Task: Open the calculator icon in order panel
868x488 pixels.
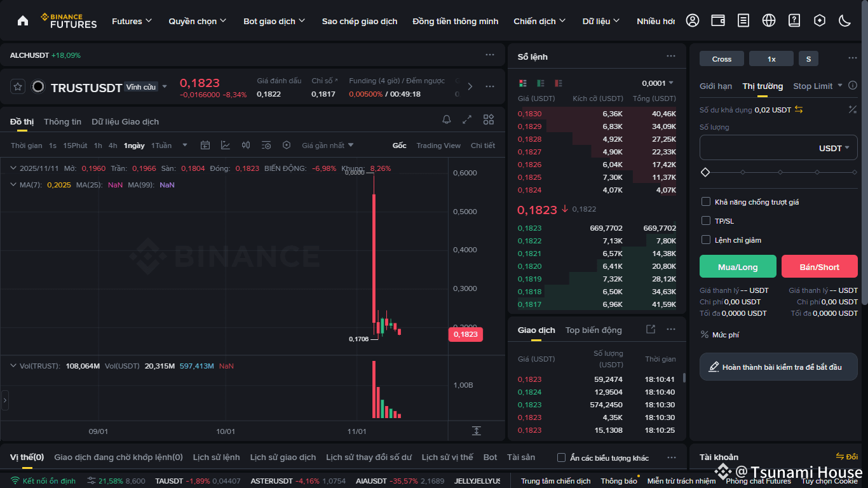Action: [853, 110]
